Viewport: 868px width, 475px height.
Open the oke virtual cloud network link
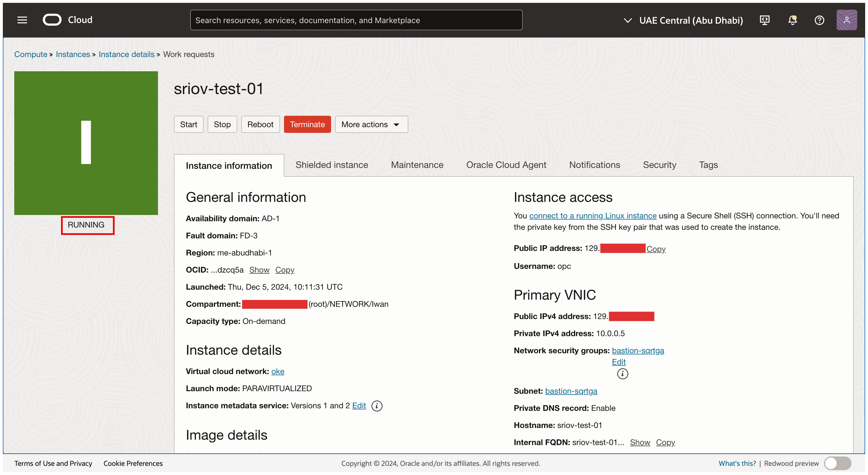[x=278, y=371]
